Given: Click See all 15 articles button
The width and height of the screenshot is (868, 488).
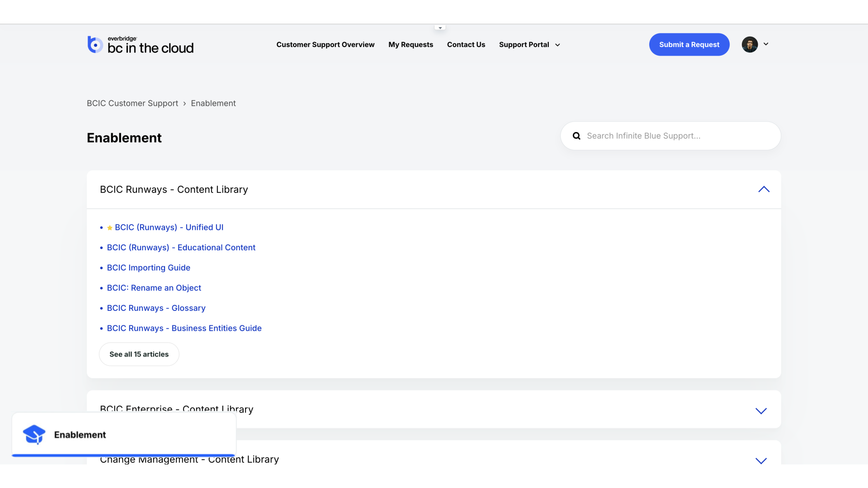Looking at the screenshot, I should (139, 354).
